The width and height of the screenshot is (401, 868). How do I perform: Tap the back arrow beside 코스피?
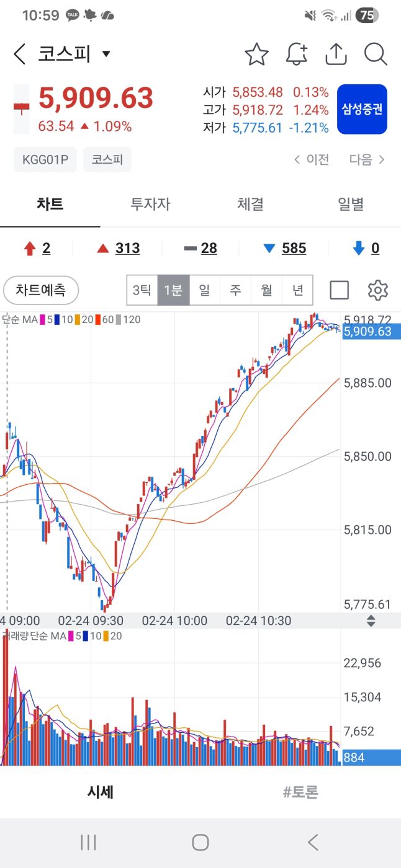(20, 55)
